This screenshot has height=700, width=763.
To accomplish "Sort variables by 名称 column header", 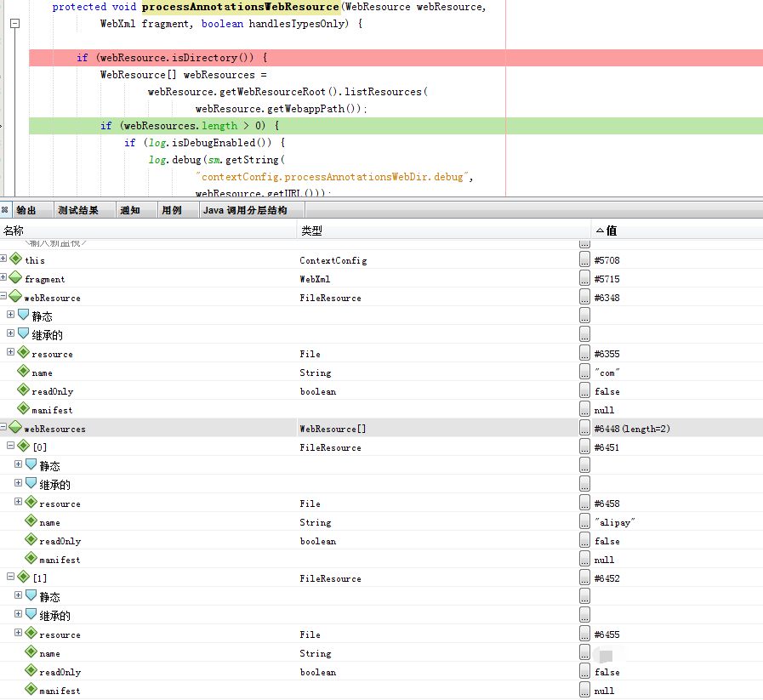I will coord(148,230).
